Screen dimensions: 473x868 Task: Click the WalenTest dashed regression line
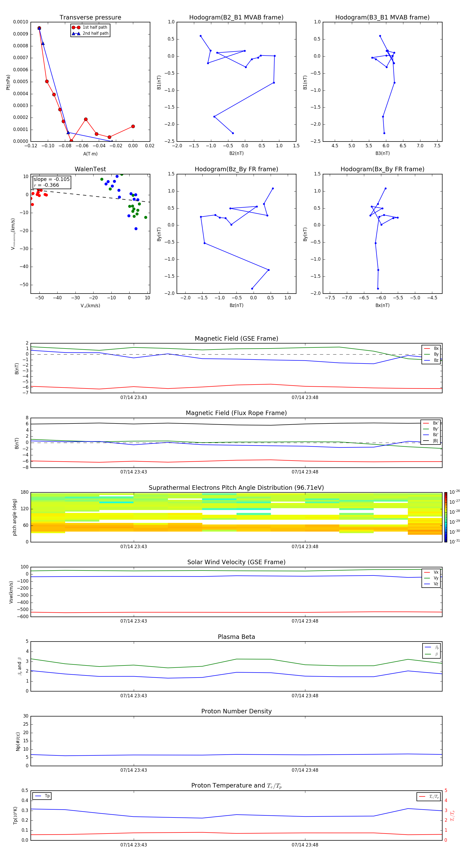90,196
